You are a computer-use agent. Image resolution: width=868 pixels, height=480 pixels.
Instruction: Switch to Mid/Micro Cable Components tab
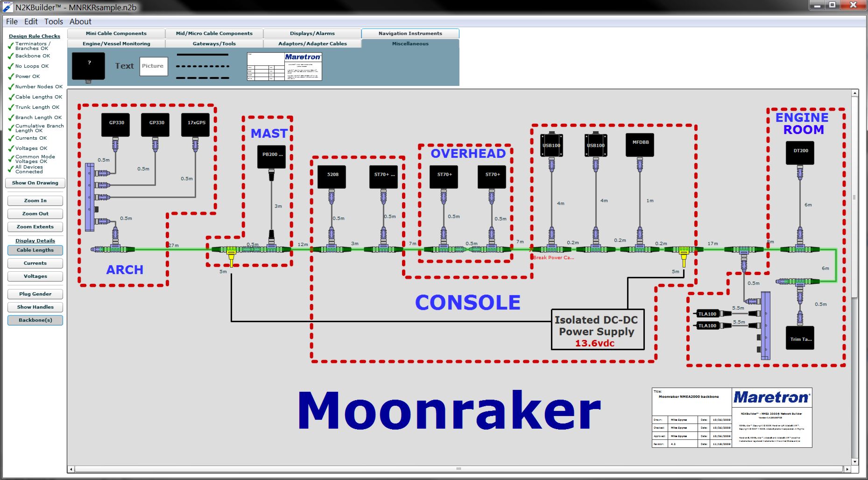click(214, 34)
